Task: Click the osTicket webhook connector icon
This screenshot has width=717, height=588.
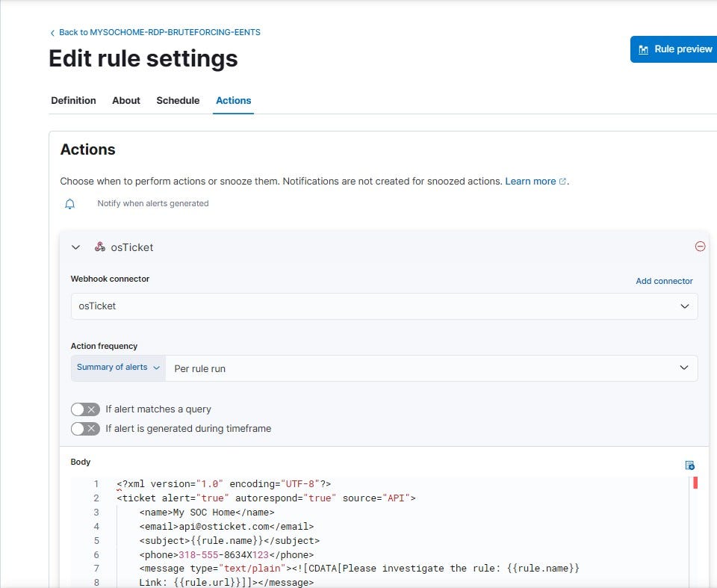Action: [99, 247]
